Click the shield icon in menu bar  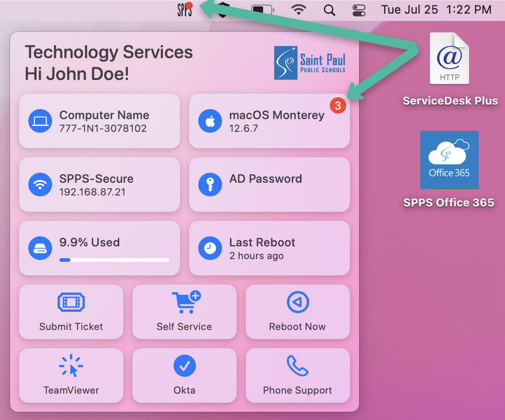(x=223, y=10)
